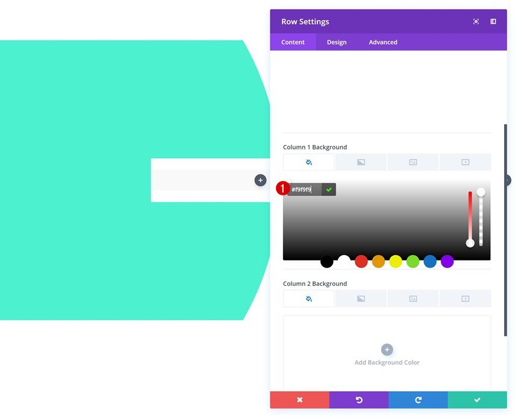Viewport: 530px width, 420px height.
Task: Switch to the Design tab
Action: click(337, 42)
